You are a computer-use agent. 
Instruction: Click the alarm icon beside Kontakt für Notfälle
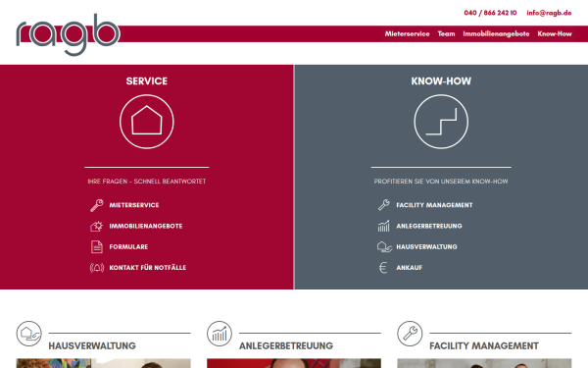coord(97,268)
